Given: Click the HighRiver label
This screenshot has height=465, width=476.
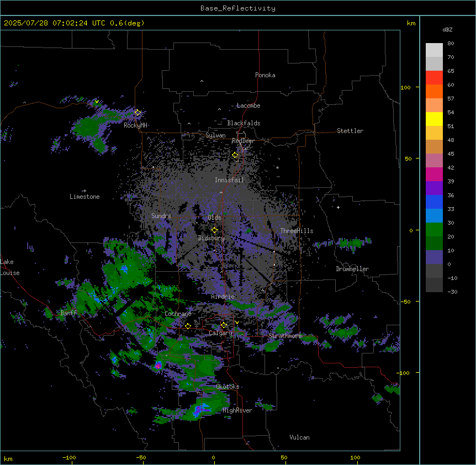Looking at the screenshot, I should (x=237, y=410).
